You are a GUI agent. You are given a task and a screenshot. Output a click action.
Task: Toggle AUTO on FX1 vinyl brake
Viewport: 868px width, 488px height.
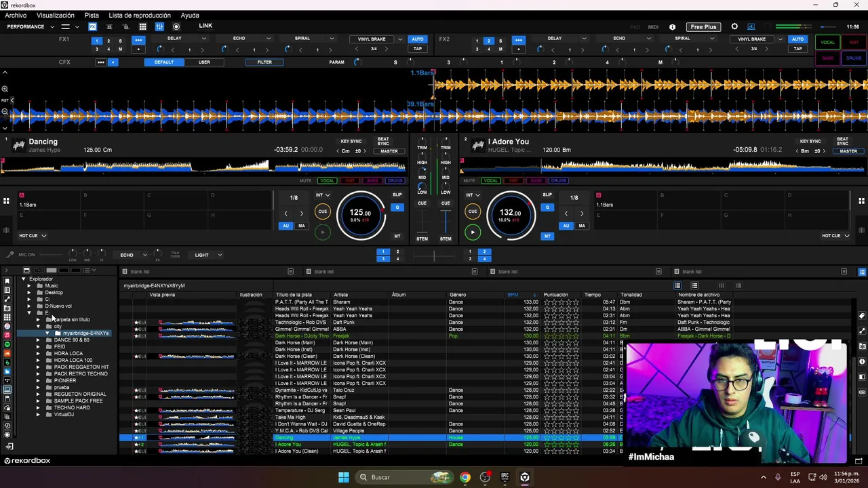(418, 39)
